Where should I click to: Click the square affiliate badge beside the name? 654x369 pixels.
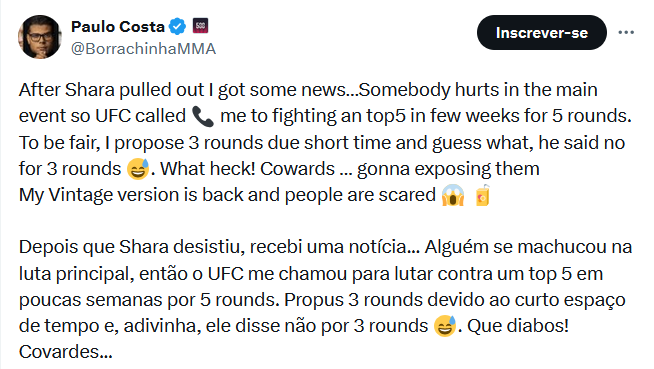201,26
